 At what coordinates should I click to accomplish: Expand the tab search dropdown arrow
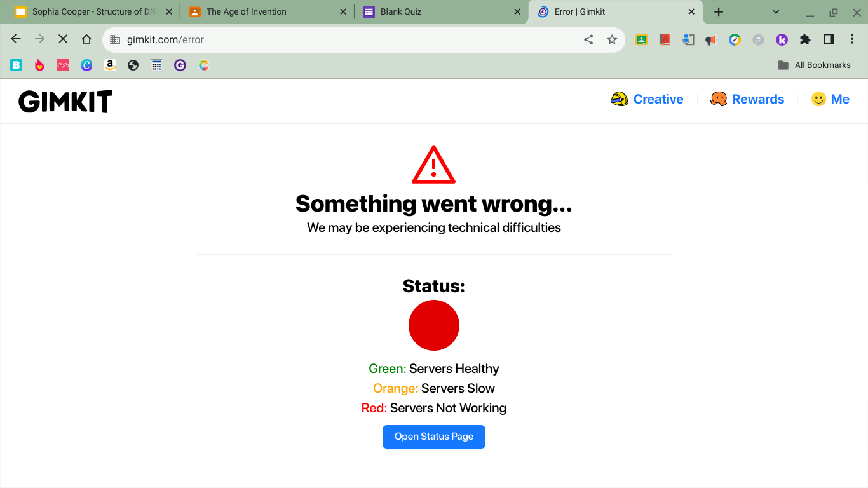pyautogui.click(x=776, y=11)
